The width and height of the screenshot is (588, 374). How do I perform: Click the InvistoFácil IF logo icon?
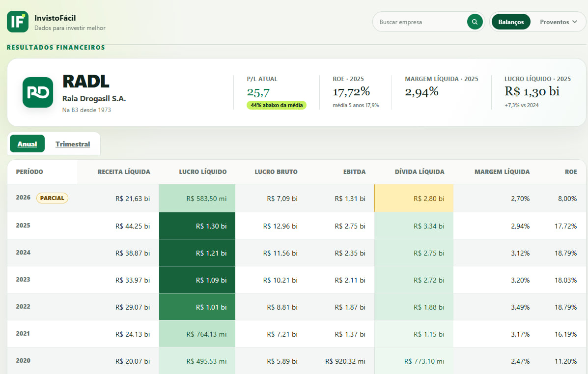[x=18, y=22]
